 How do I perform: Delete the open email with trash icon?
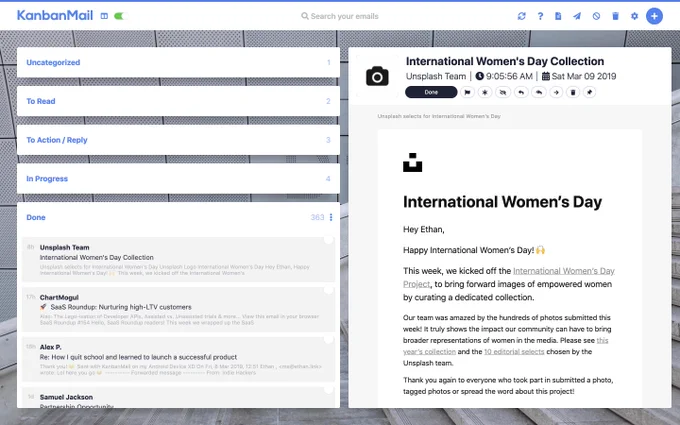(573, 92)
